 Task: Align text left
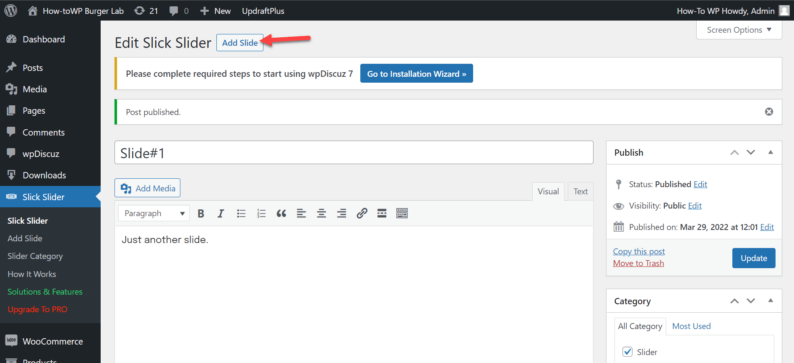[x=301, y=214]
